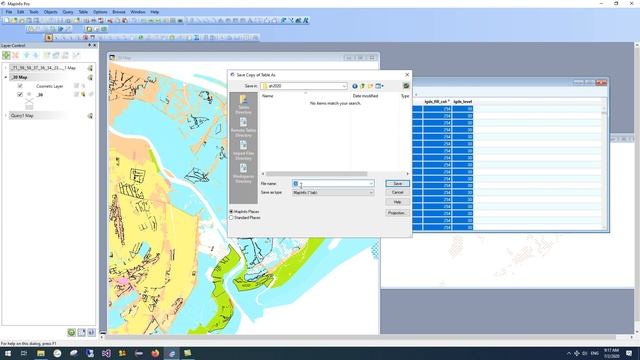Open the notification center in the system tray
This screenshot has height=360, width=640.
click(629, 353)
